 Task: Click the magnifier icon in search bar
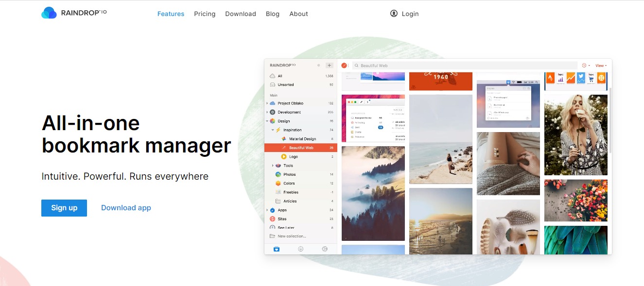[x=356, y=66]
